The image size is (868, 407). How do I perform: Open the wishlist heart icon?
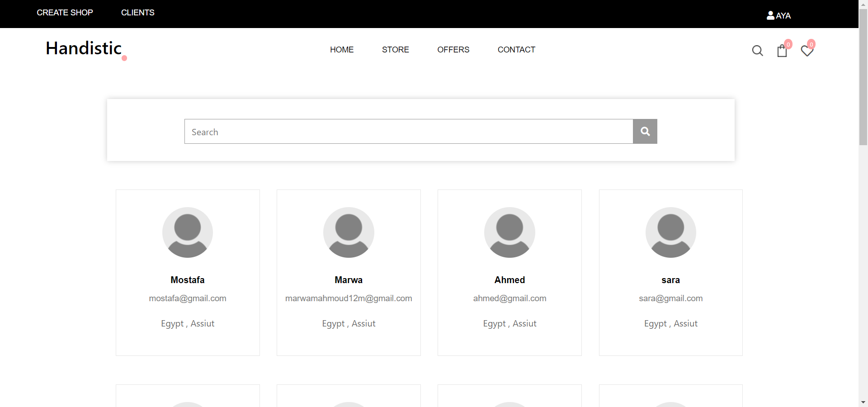(807, 51)
